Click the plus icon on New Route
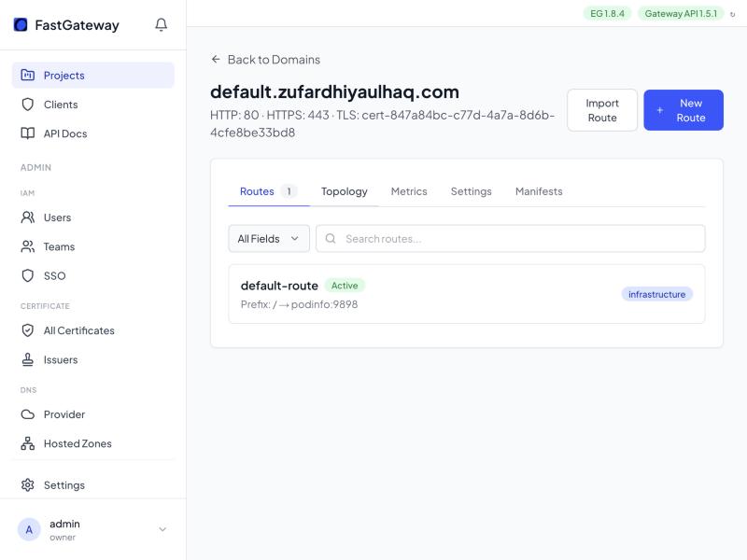Image resolution: width=747 pixels, height=560 pixels. pos(660,110)
